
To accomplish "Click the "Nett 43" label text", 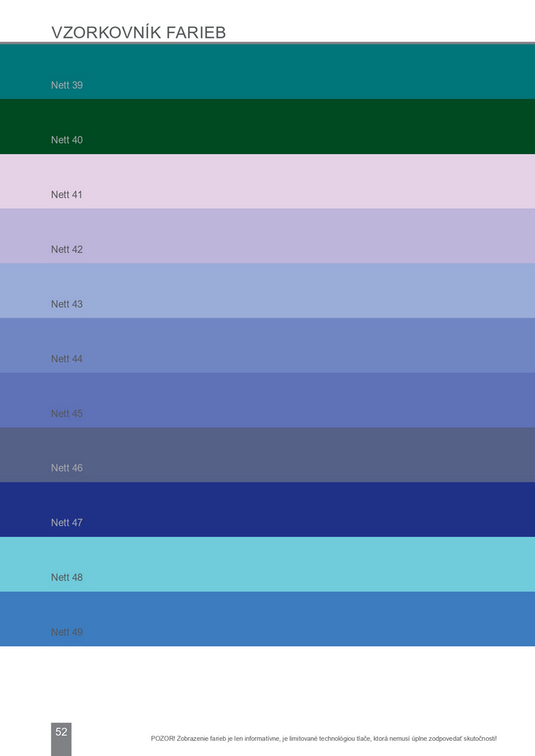I will (x=66, y=304).
